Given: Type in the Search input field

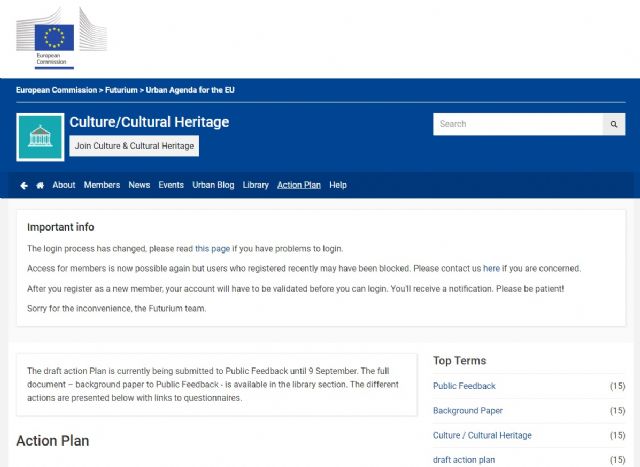Looking at the screenshot, I should [x=517, y=124].
